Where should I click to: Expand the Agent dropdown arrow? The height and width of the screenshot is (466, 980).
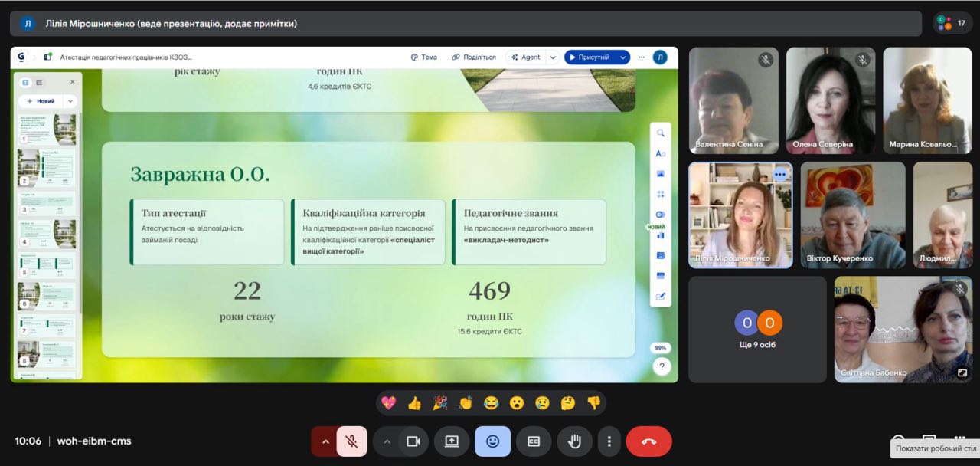(553, 57)
